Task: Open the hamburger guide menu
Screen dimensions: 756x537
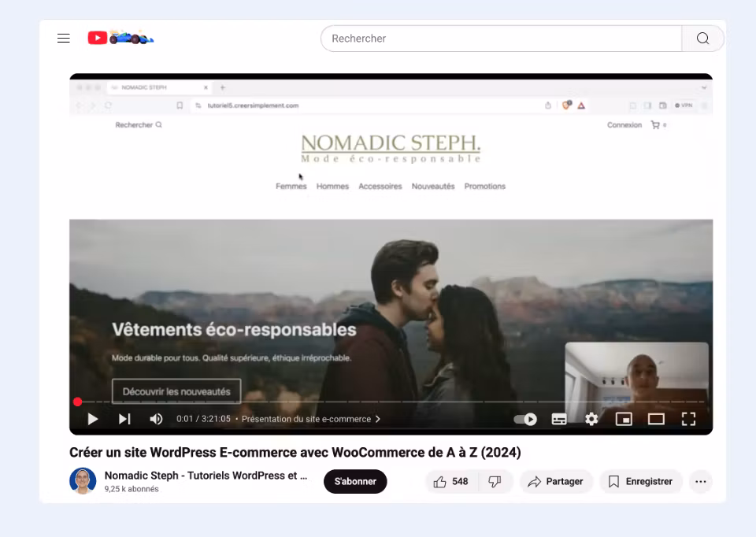Action: coord(64,39)
